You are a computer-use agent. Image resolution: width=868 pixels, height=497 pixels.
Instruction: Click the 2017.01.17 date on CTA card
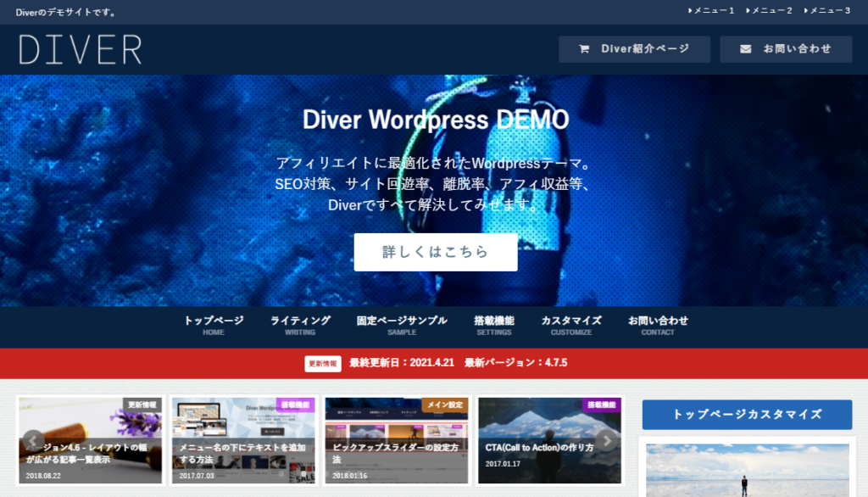tap(503, 464)
